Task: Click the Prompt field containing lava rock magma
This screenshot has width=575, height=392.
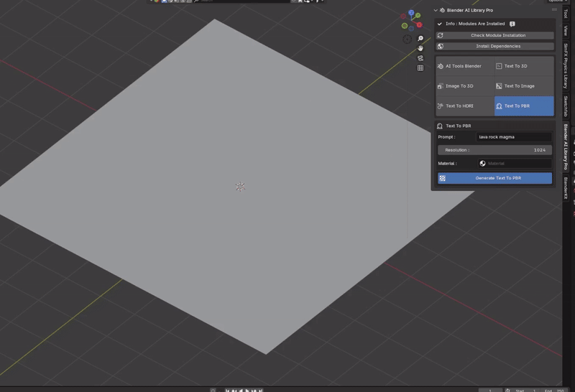Action: (x=514, y=137)
